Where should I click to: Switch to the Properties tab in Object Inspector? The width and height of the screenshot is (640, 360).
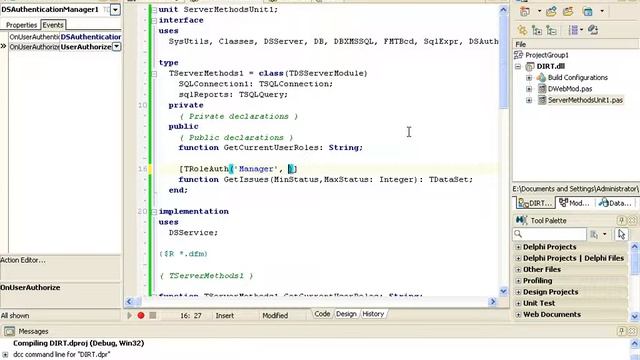[21, 25]
